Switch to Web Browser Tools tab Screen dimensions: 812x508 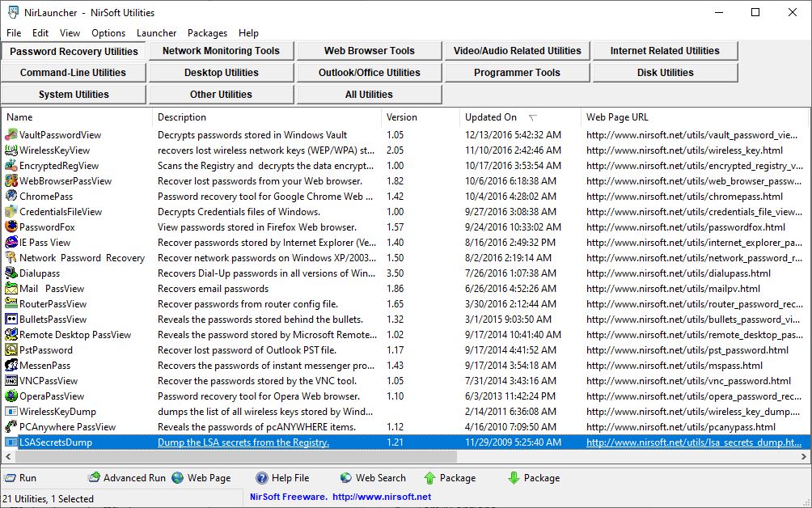point(370,51)
